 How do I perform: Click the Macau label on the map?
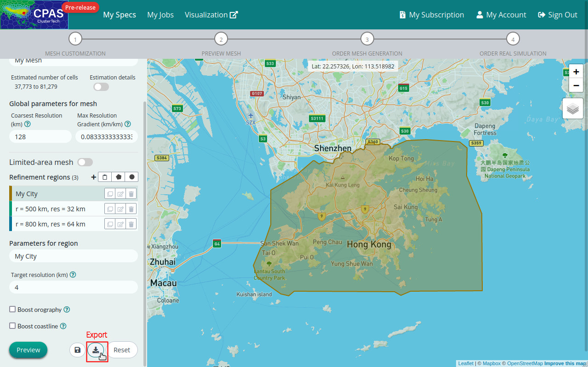(x=164, y=283)
